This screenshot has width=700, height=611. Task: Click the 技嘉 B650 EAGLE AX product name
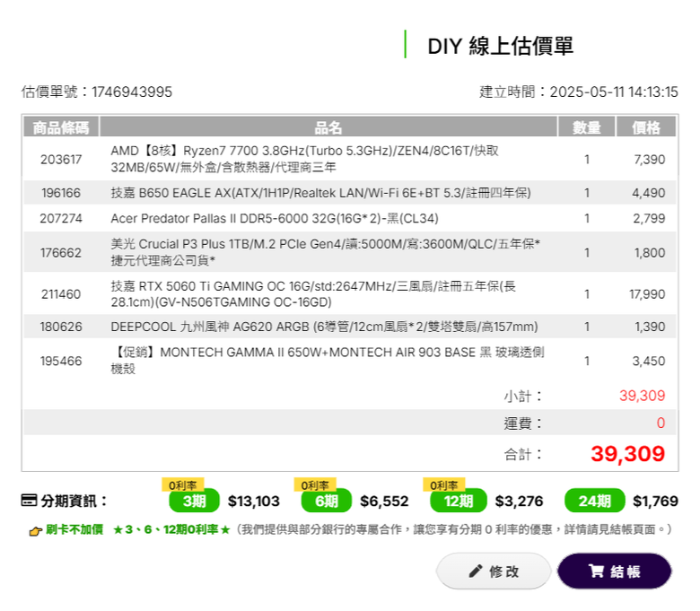[x=320, y=193]
